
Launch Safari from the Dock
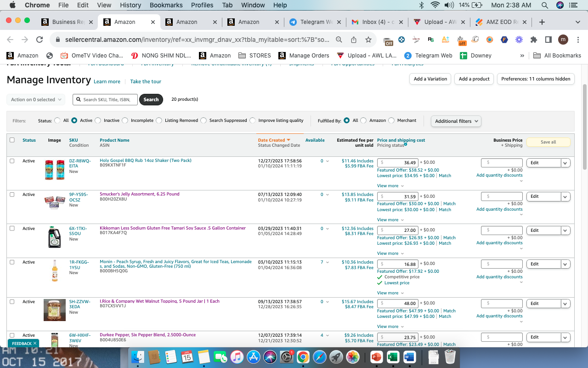320,357
